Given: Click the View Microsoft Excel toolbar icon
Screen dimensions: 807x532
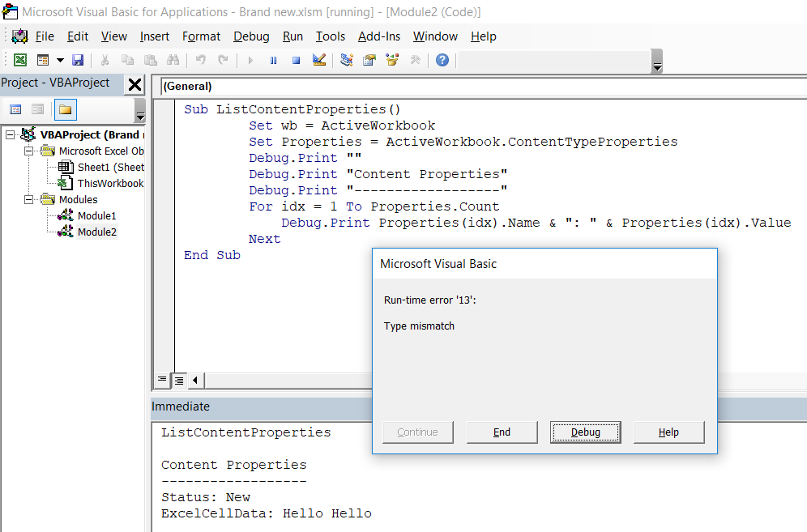Looking at the screenshot, I should click(20, 60).
